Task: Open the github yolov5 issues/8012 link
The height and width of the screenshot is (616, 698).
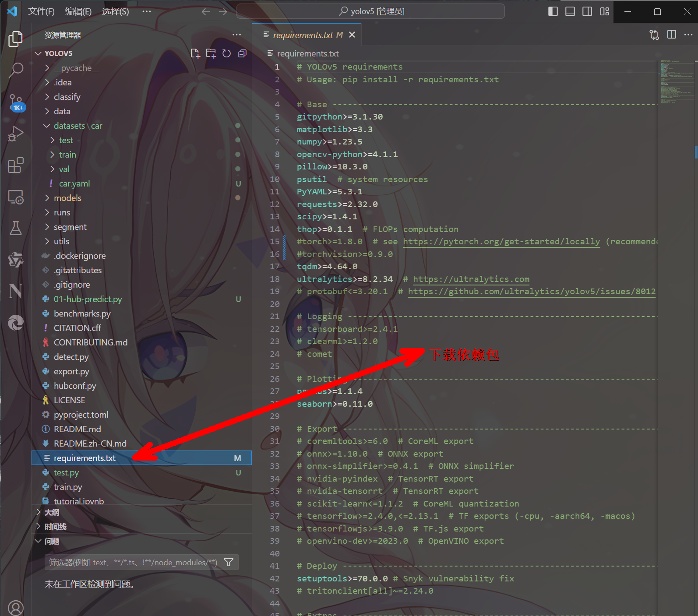Action: tap(532, 292)
